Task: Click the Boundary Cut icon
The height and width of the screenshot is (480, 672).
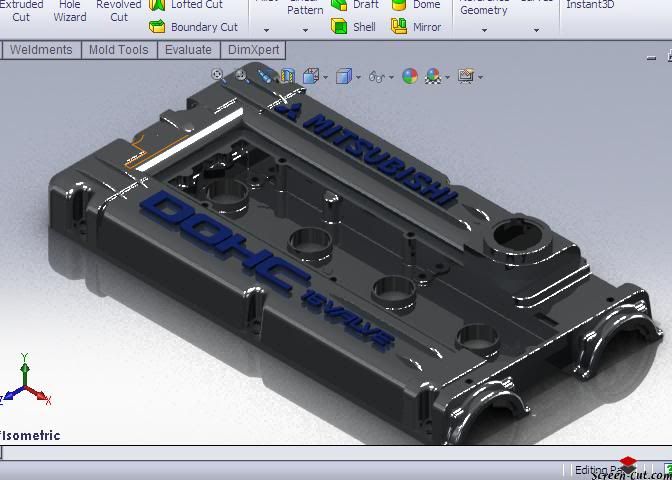Action: click(157, 27)
